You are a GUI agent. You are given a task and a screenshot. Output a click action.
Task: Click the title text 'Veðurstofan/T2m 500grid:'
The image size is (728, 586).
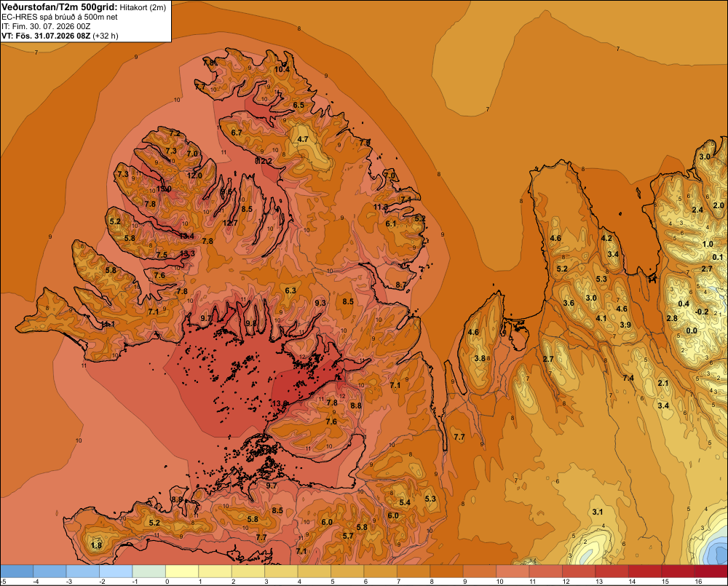click(60, 7)
